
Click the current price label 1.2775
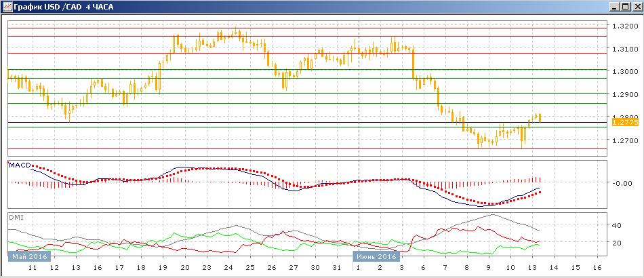(625, 122)
